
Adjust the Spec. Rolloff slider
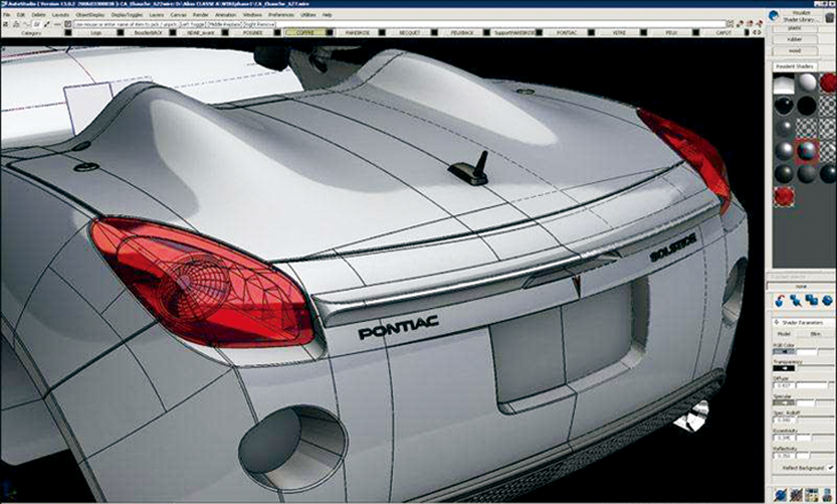coord(816,419)
